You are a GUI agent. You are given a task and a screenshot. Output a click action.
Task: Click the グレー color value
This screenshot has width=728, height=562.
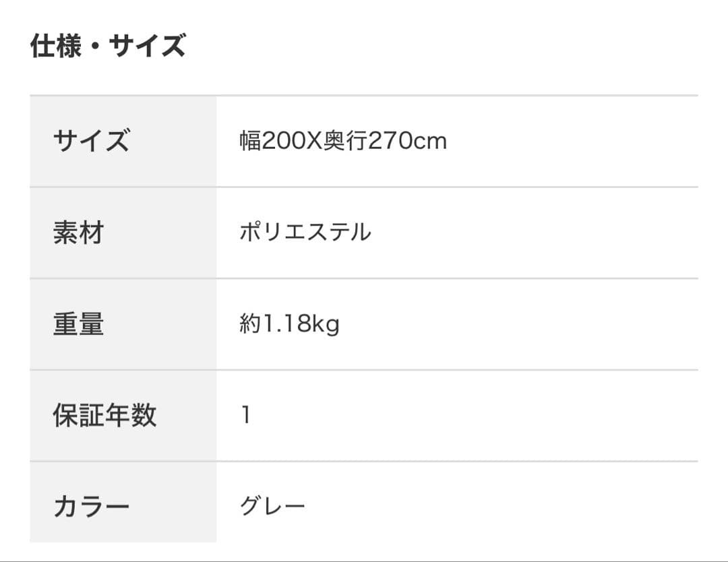point(272,505)
